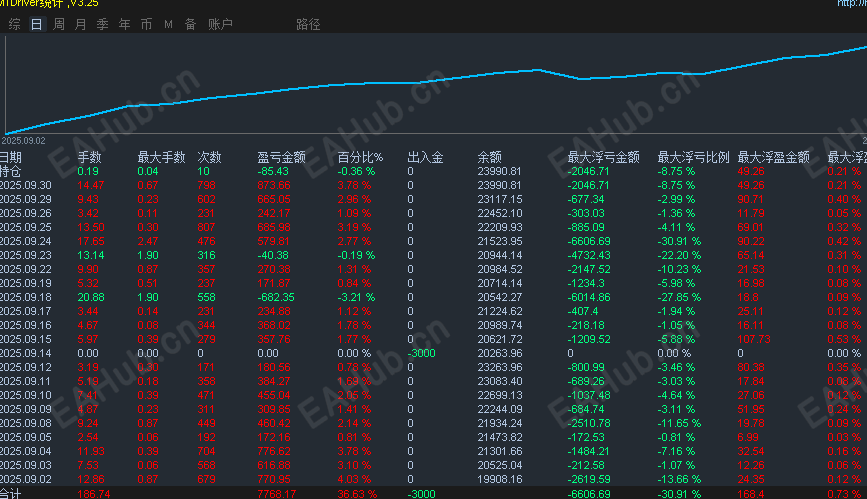Image resolution: width=867 pixels, height=499 pixels.
Task: Click the 次数 column header
Action: [x=209, y=158]
